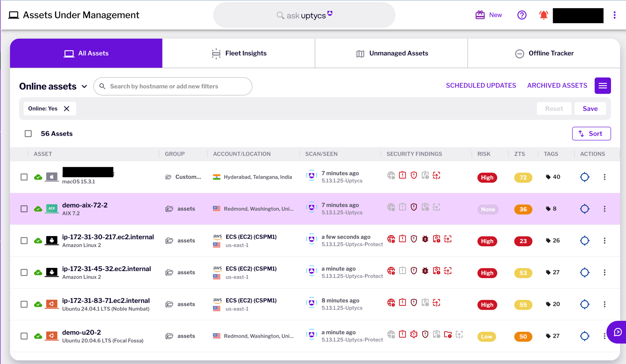Click the ask uptycs search bar
This screenshot has height=364, width=626.
click(x=304, y=15)
